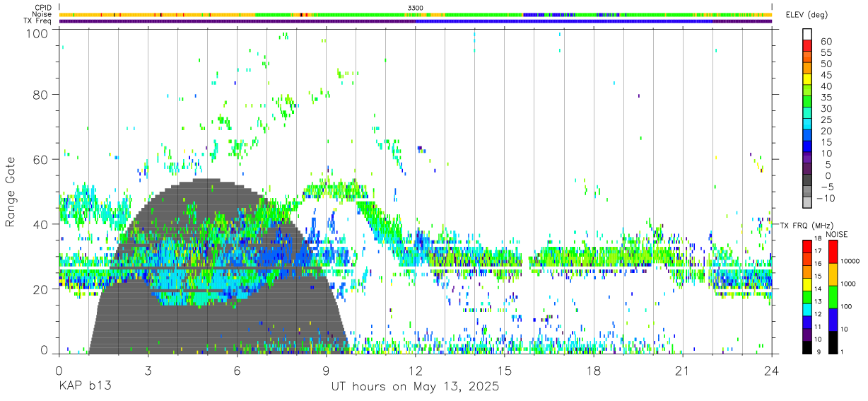Click the '60' label on ELEV colorbar
Viewport: 868px width, 401px height.
click(x=826, y=41)
